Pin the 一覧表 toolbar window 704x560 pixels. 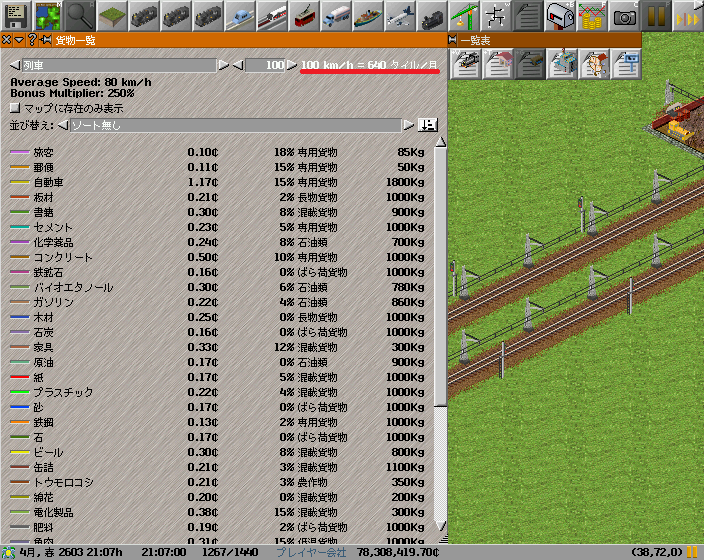pyautogui.click(x=453, y=40)
